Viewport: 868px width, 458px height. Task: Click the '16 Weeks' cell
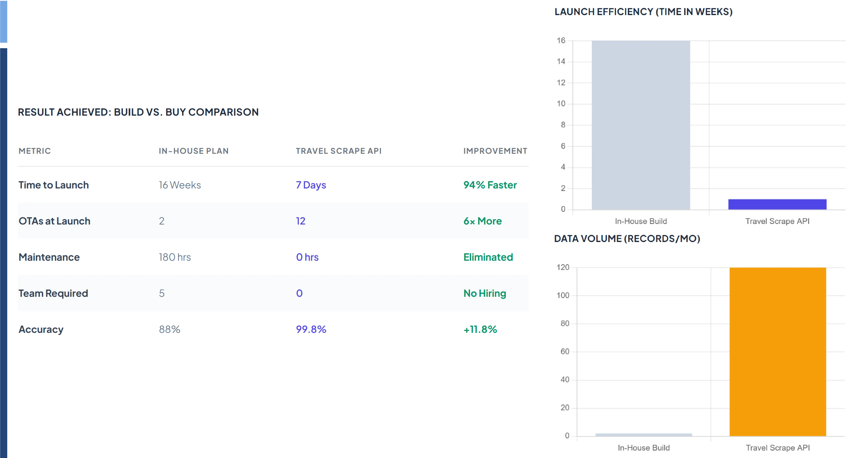(x=180, y=185)
